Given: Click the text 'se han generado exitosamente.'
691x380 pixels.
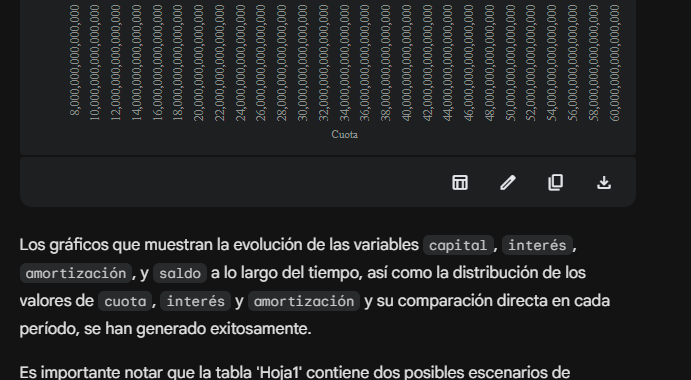Looking at the screenshot, I should click(197, 329).
